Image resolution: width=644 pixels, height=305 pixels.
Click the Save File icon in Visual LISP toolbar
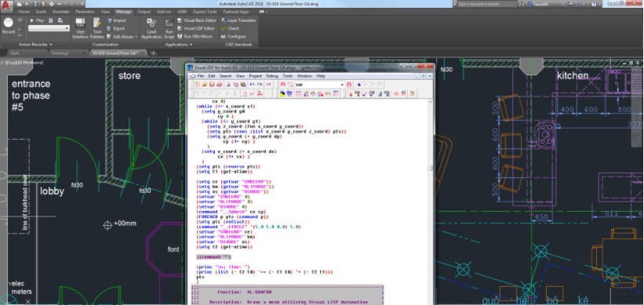212,85
